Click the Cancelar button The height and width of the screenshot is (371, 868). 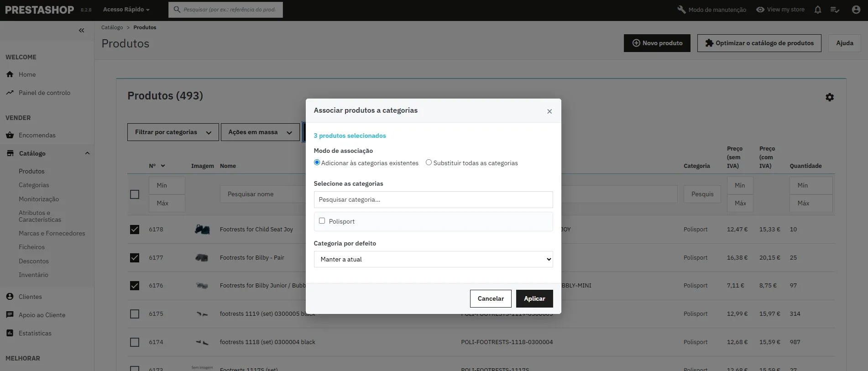pos(491,298)
